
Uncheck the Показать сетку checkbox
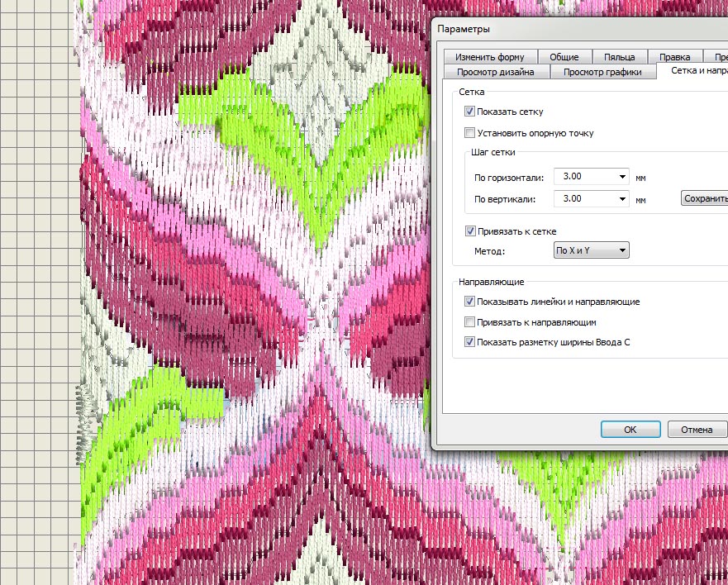tap(469, 112)
